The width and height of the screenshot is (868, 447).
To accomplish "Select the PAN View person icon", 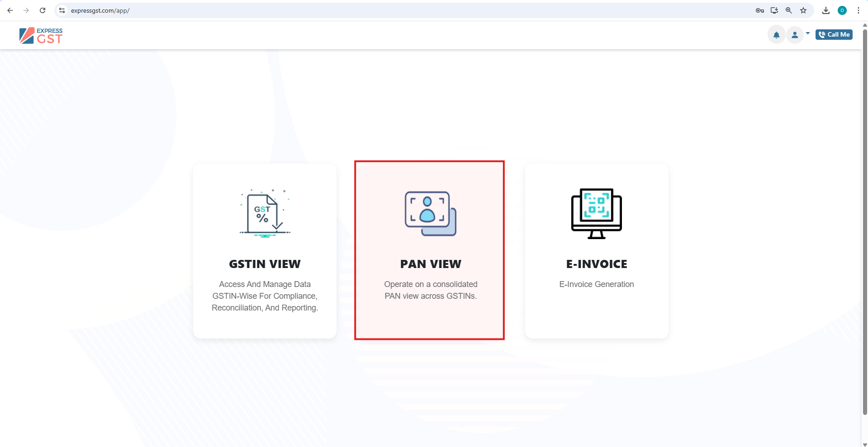I will tap(430, 213).
